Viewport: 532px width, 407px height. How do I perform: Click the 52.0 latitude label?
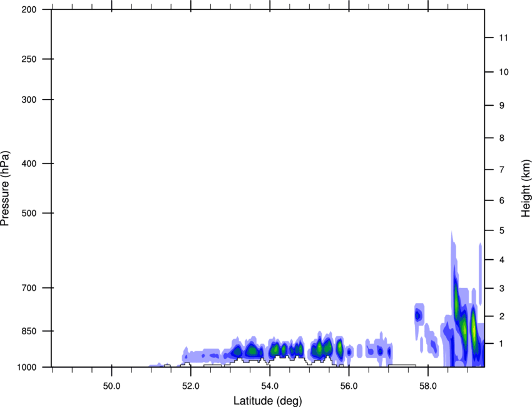click(x=191, y=386)
